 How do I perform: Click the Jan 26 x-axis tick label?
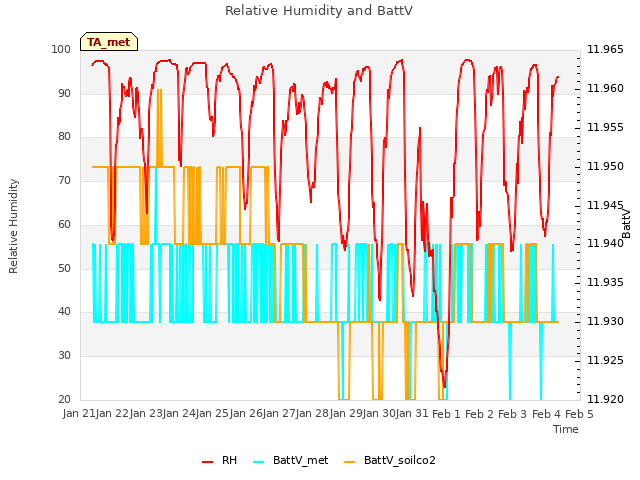click(x=246, y=414)
